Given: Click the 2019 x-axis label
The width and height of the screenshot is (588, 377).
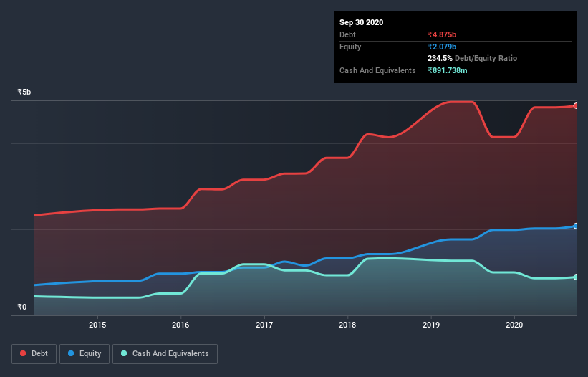Looking at the screenshot, I should (x=431, y=325).
